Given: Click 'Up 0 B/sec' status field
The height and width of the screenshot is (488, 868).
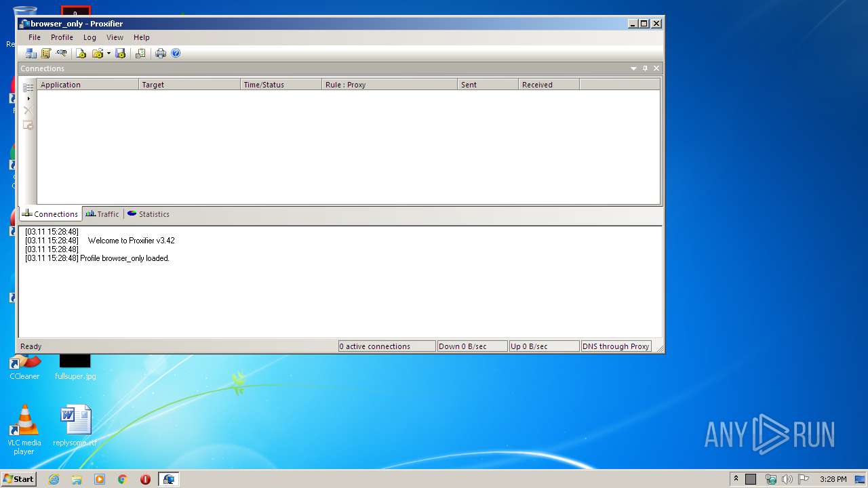Looking at the screenshot, I should pyautogui.click(x=544, y=346).
